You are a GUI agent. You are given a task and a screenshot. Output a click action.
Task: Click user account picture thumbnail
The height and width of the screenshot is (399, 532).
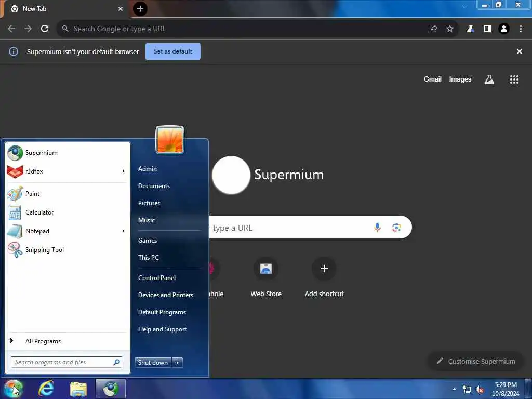(x=170, y=140)
